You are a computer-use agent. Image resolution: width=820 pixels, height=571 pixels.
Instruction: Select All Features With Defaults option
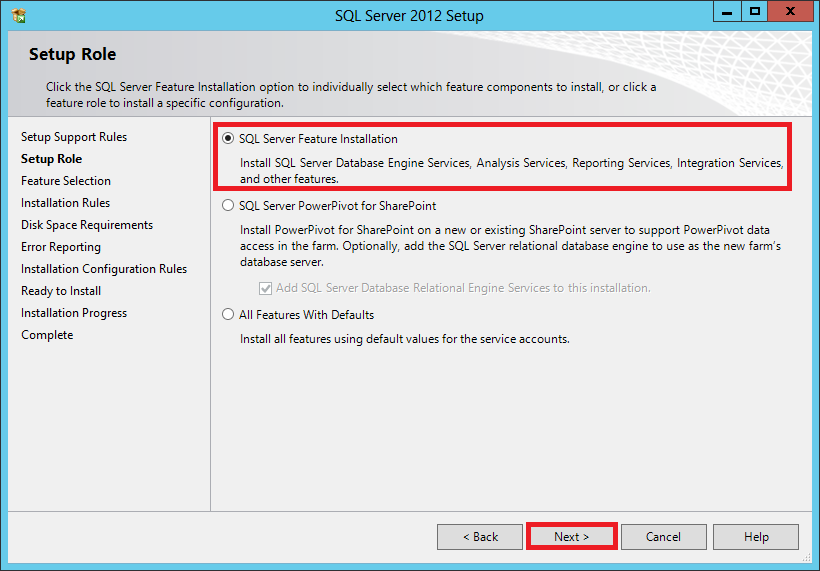coord(229,315)
